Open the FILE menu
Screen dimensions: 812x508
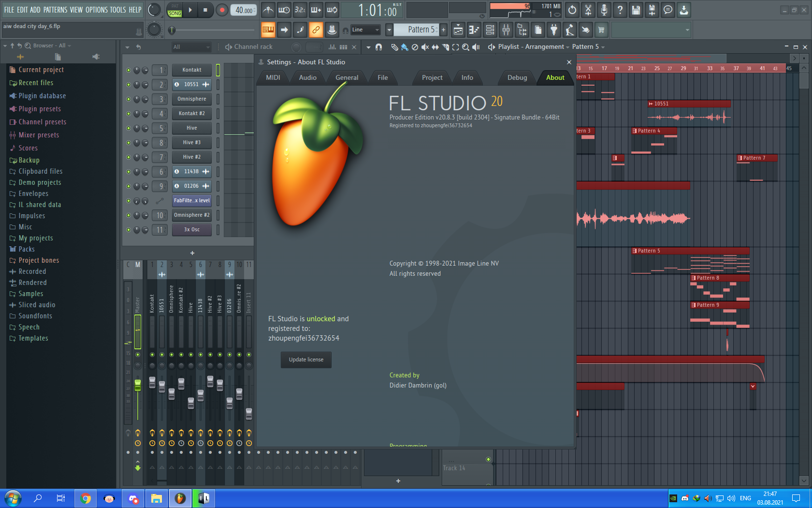[9, 10]
